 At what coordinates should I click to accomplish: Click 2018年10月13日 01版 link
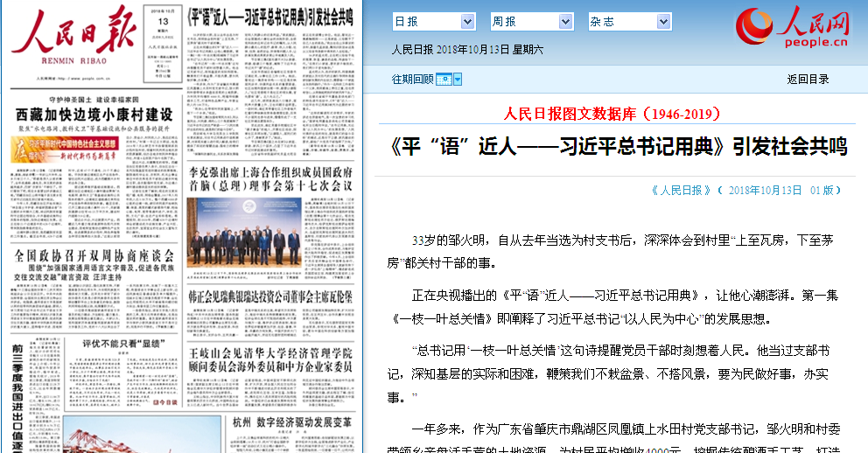(x=781, y=191)
